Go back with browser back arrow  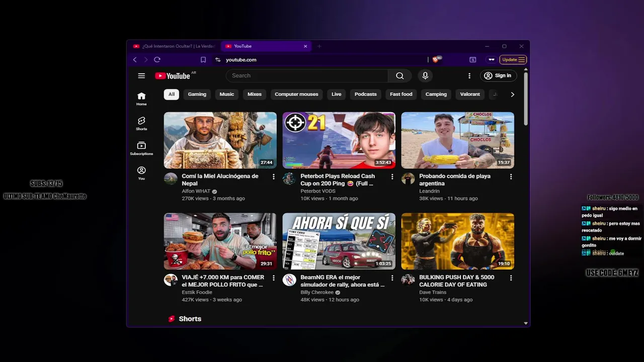(x=135, y=59)
